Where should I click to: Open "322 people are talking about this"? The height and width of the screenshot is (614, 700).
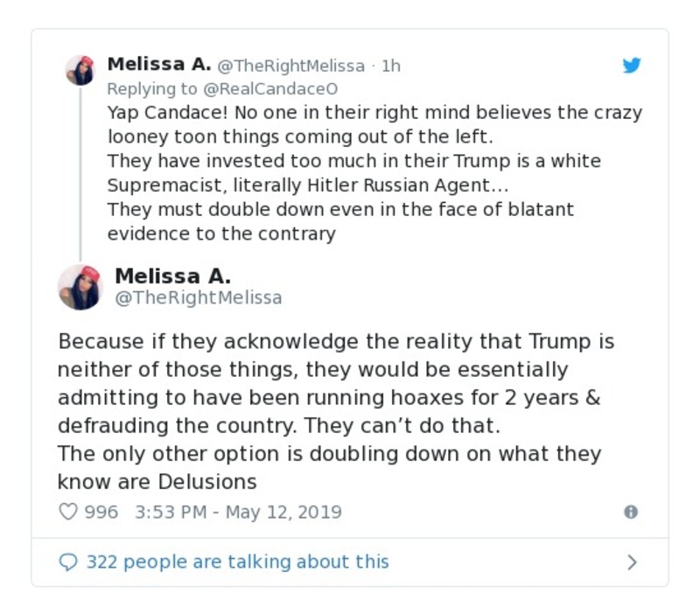pyautogui.click(x=237, y=562)
